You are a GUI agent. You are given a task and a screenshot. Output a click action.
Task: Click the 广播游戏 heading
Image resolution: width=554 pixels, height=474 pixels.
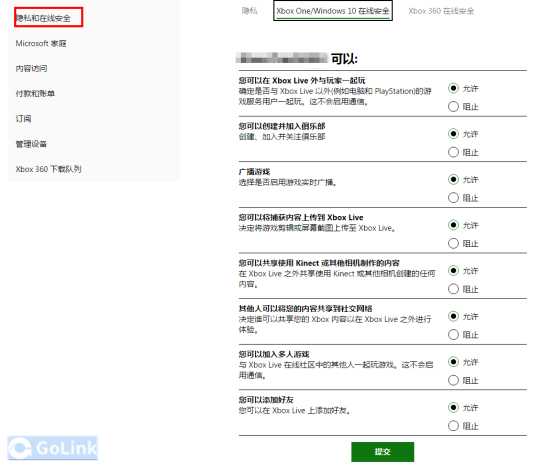[x=254, y=172]
